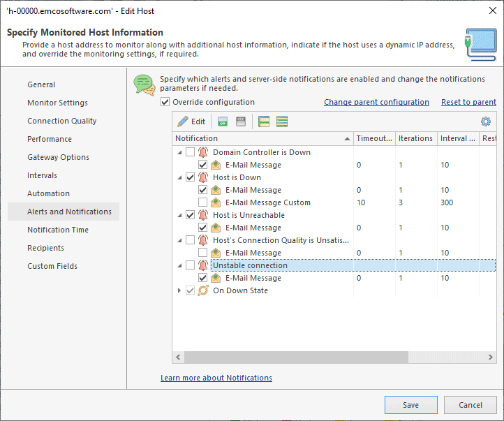
Task: Click the last green-striped toolbar icon
Action: [282, 121]
